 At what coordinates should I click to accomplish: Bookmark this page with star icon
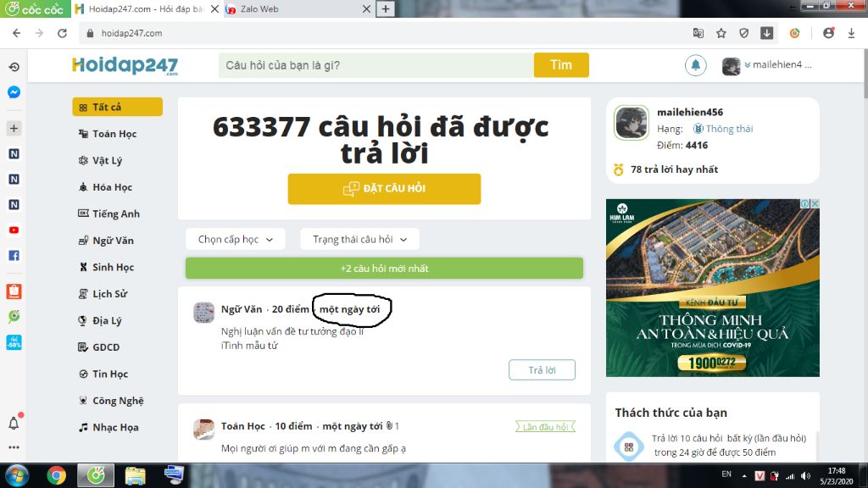pos(721,33)
